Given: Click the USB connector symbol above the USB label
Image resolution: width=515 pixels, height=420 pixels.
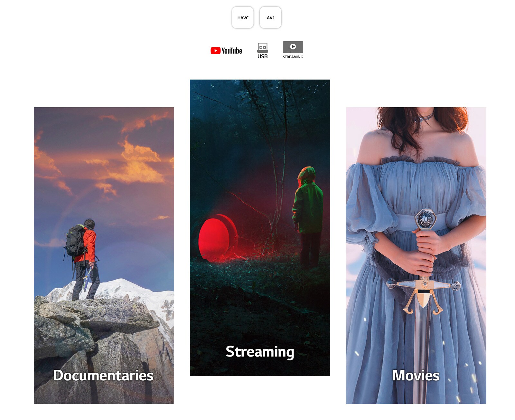Looking at the screenshot, I should pyautogui.click(x=263, y=47).
